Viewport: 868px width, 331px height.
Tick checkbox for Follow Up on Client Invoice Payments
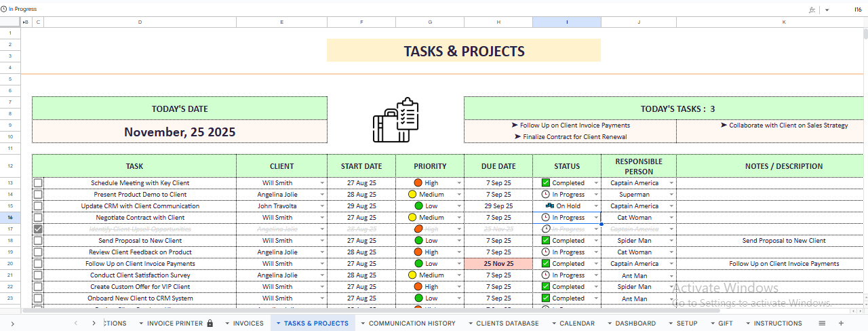[38, 264]
